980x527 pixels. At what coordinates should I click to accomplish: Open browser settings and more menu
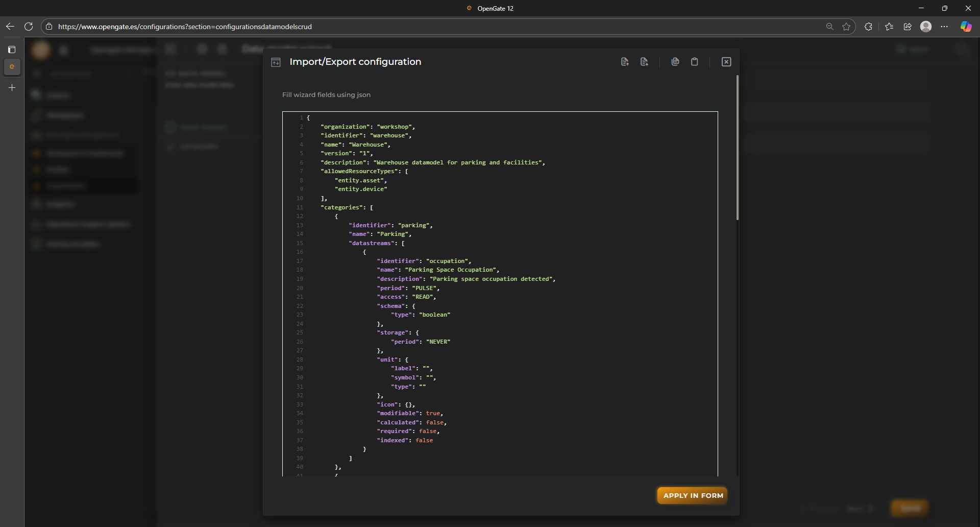[944, 27]
